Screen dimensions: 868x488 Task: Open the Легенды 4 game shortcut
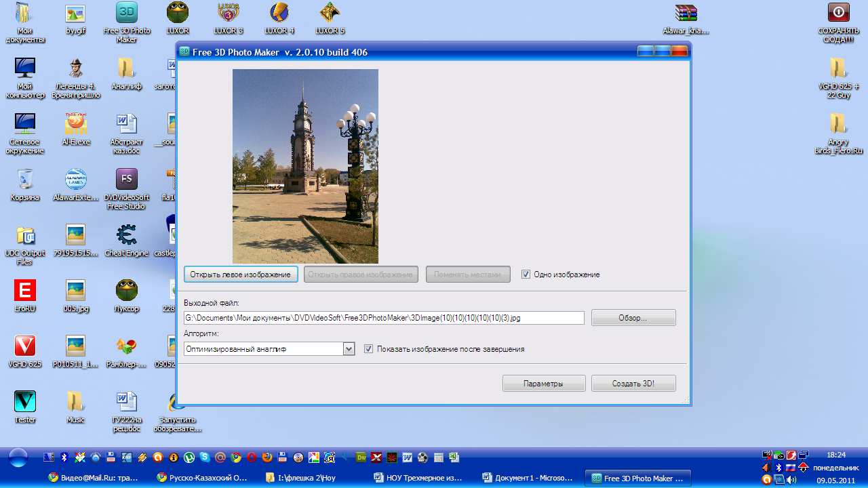[x=75, y=78]
